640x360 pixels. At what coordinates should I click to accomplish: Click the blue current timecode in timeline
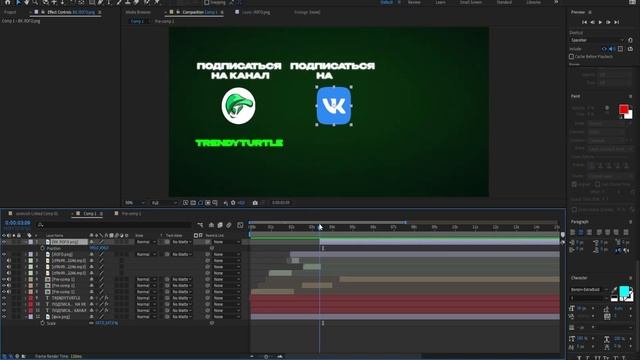[18, 223]
